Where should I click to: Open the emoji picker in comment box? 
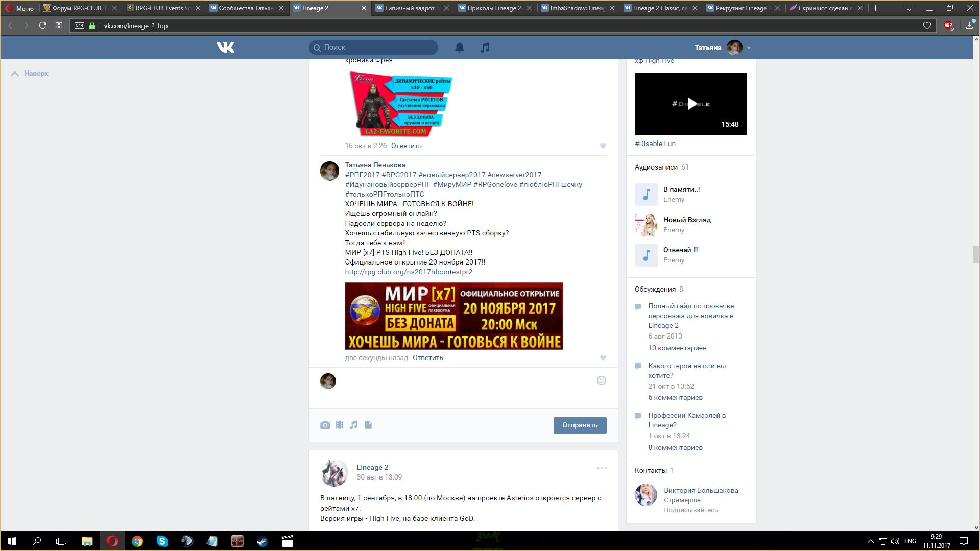point(602,380)
